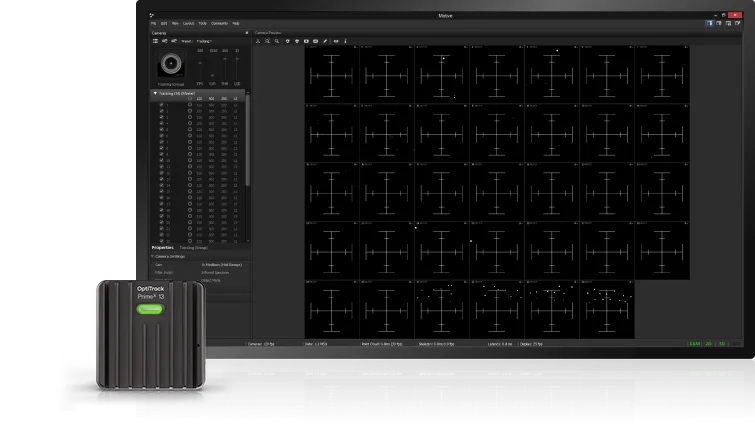Uncheck camera 10 checkbox

tap(162, 160)
